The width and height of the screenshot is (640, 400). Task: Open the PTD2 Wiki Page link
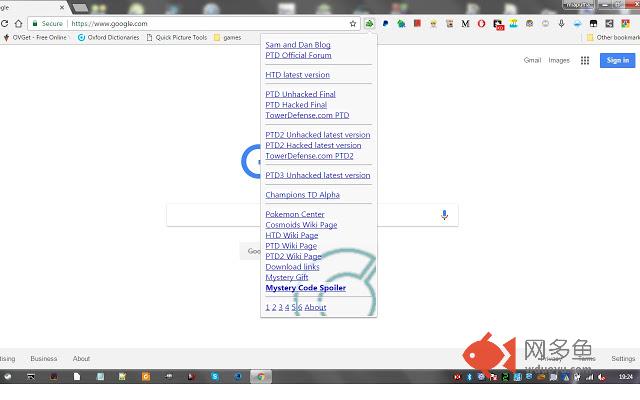coord(293,256)
